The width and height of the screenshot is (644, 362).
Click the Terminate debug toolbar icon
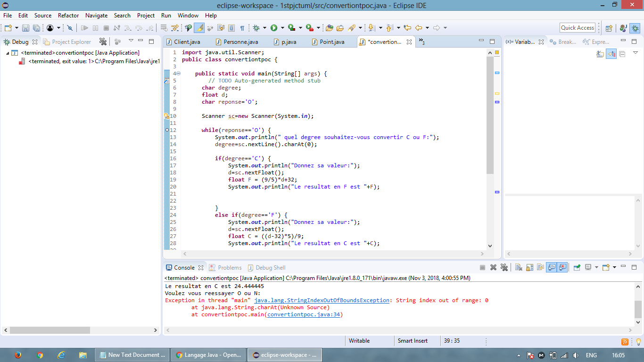click(106, 28)
